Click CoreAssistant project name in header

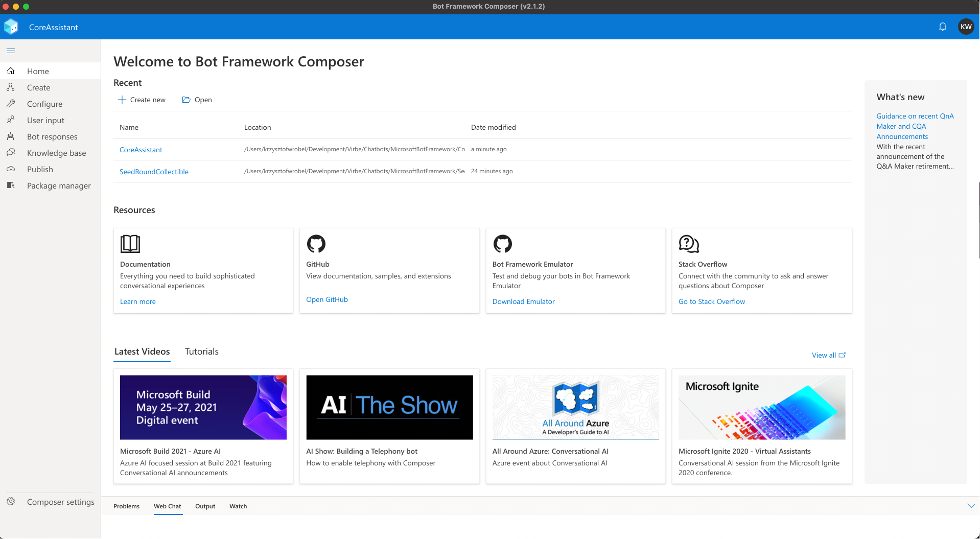pyautogui.click(x=54, y=27)
